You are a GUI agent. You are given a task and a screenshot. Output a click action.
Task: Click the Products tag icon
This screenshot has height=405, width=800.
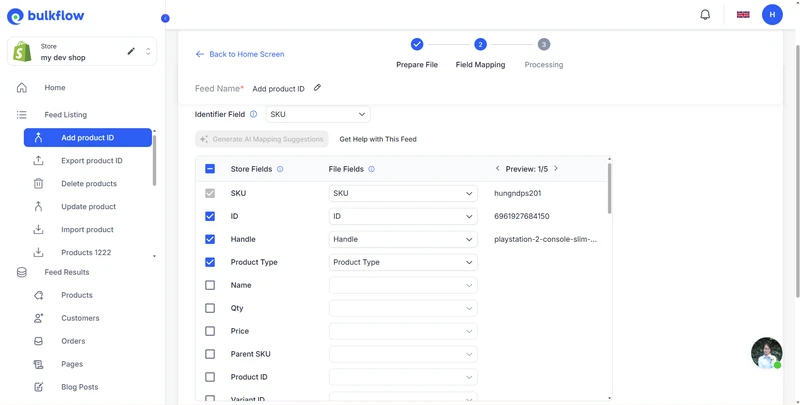click(x=38, y=295)
